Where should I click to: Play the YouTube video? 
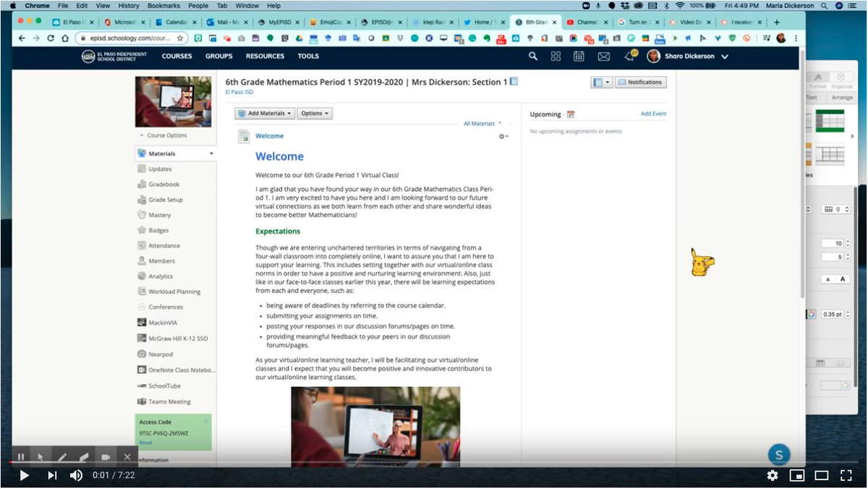(24, 475)
